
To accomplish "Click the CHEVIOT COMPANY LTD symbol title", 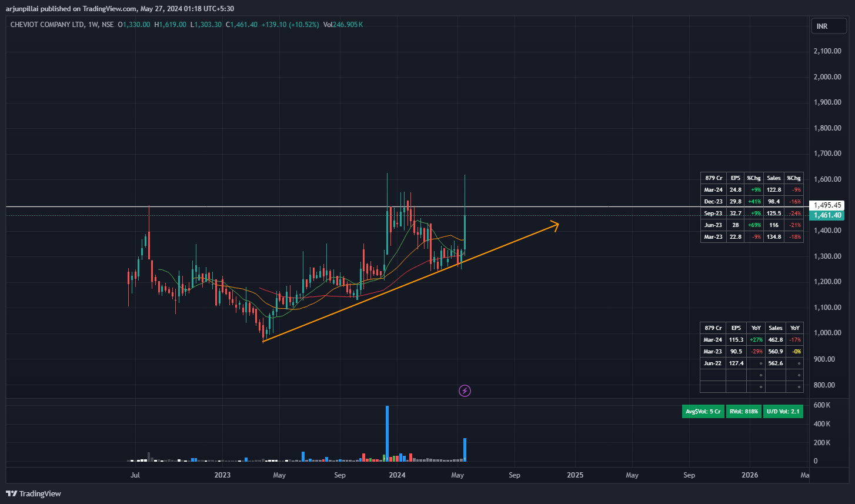I will 48,25.
